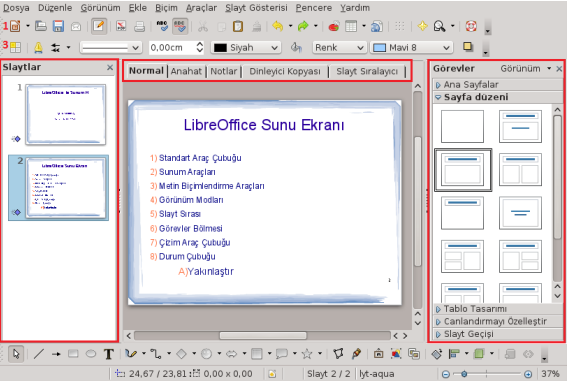Pick the Text tool T icon
The height and width of the screenshot is (382, 570).
pyautogui.click(x=108, y=354)
